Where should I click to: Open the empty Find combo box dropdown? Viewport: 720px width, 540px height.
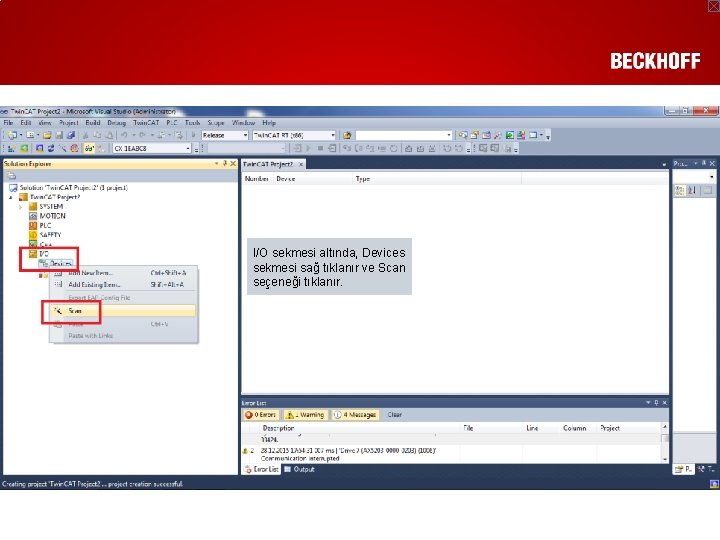tap(449, 135)
